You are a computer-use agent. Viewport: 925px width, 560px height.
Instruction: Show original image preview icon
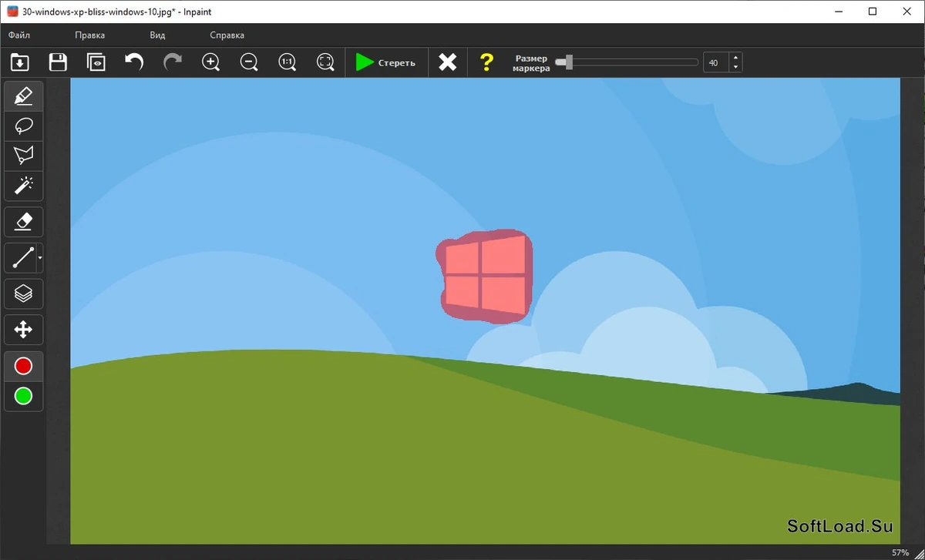[96, 62]
